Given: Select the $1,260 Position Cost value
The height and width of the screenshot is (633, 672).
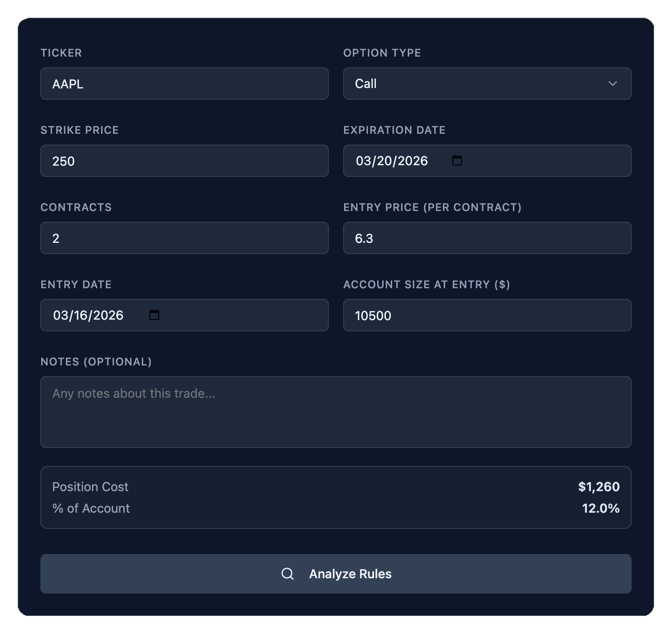Looking at the screenshot, I should coord(599,487).
